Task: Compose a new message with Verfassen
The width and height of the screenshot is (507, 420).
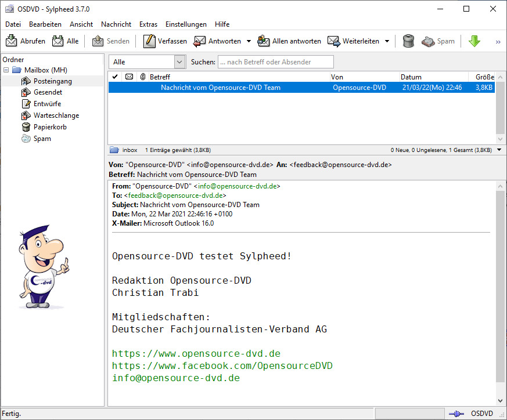Action: (x=150, y=41)
